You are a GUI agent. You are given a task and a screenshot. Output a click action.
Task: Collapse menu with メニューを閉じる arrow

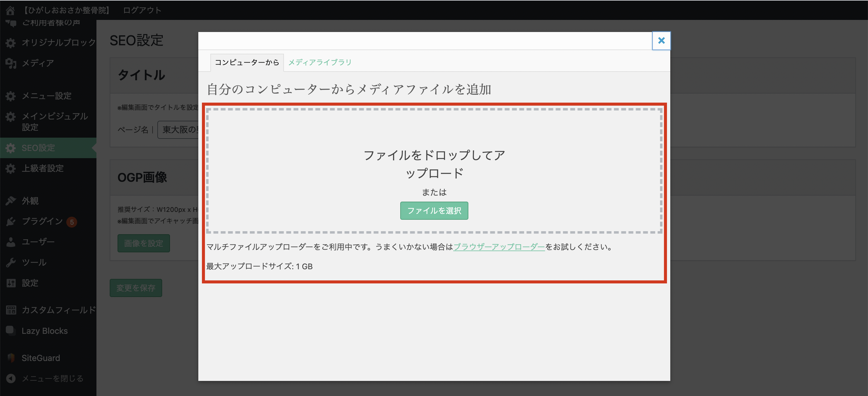click(11, 378)
